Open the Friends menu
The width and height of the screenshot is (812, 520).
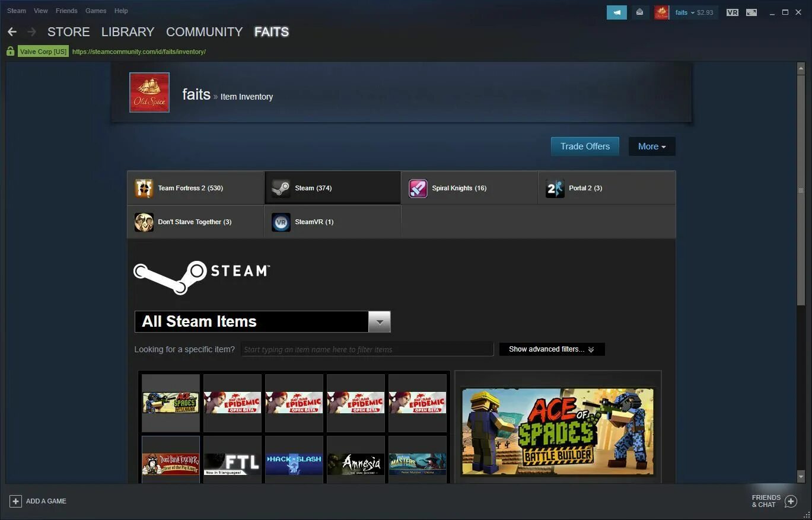(66, 11)
